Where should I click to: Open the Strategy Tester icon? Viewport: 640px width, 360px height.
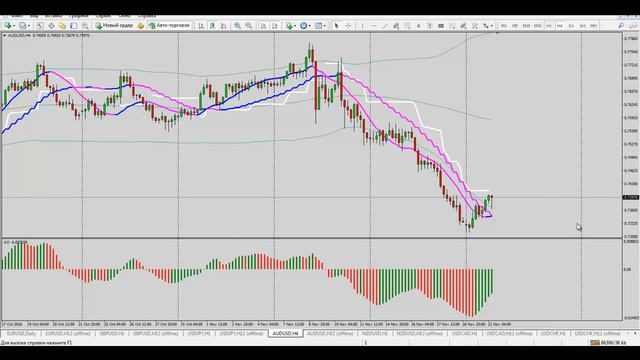(x=85, y=26)
